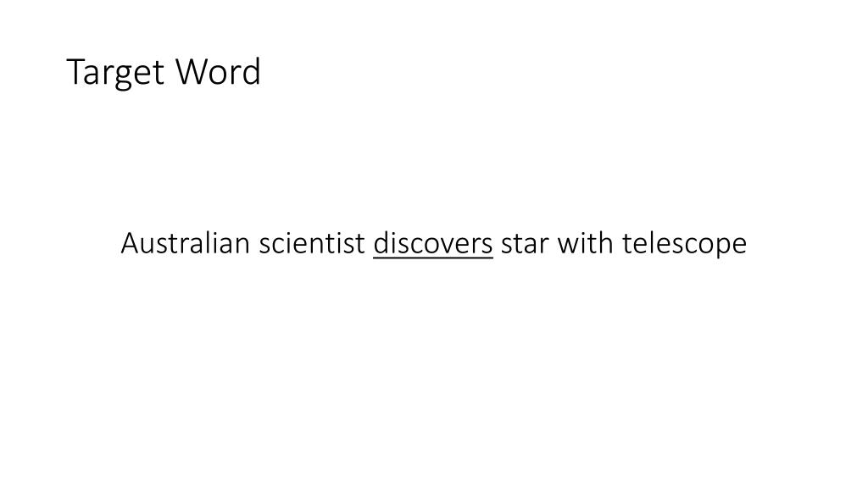The image size is (868, 488).
Task: Click the space between "Target" and "Word"
Action: click(170, 72)
